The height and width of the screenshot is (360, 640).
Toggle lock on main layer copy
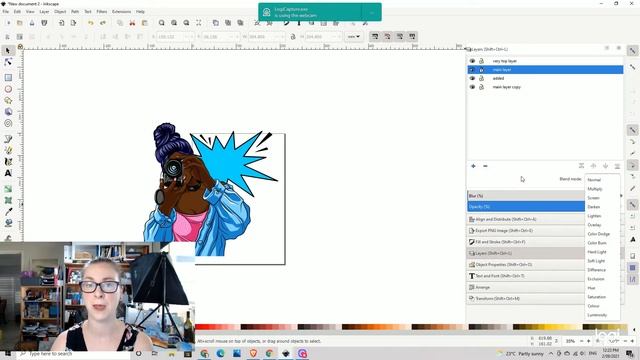pyautogui.click(x=482, y=87)
